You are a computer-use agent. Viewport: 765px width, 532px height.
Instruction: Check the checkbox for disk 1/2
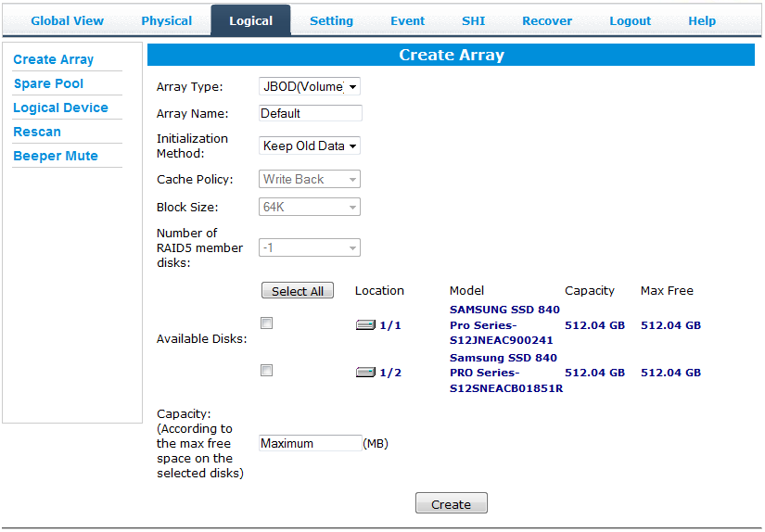[x=267, y=371]
